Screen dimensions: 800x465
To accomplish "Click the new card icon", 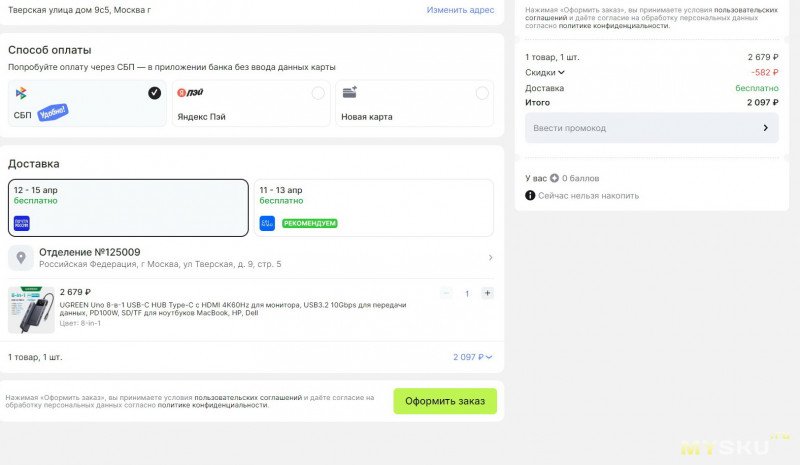I will 350,92.
